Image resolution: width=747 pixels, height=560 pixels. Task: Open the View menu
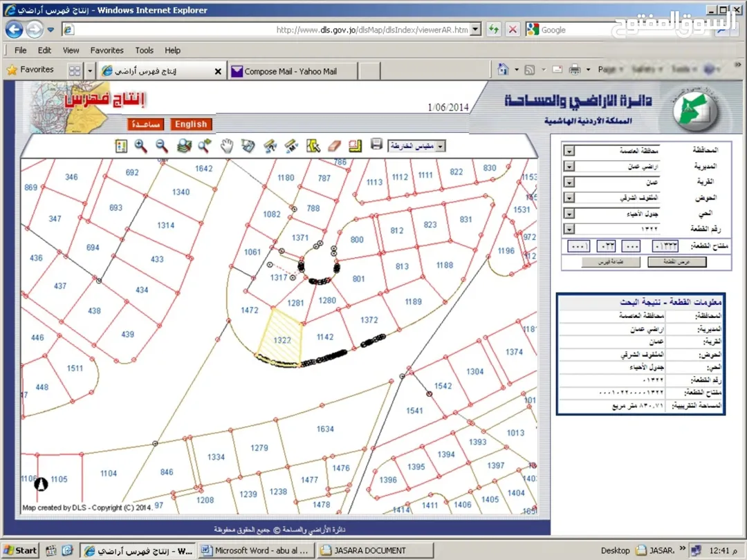point(71,50)
